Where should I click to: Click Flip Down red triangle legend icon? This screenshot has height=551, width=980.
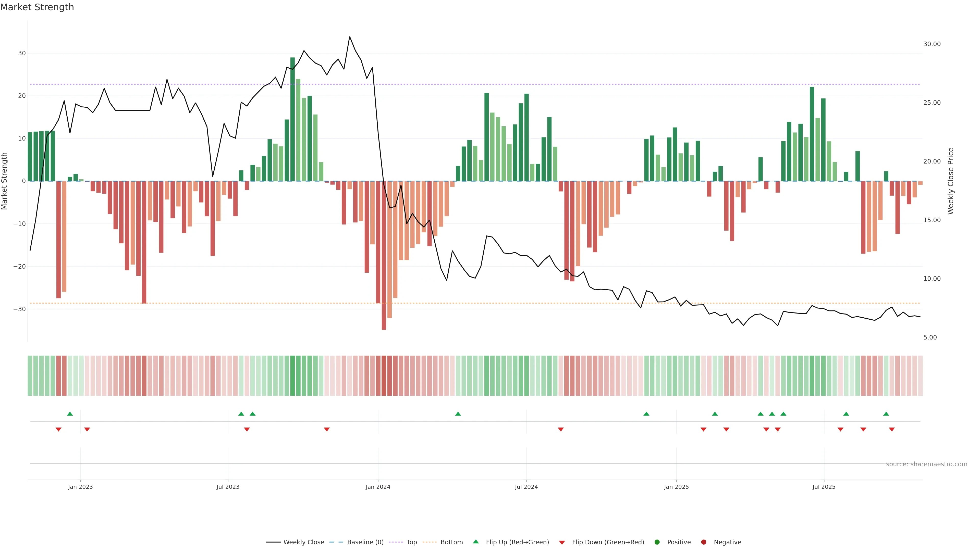[562, 543]
